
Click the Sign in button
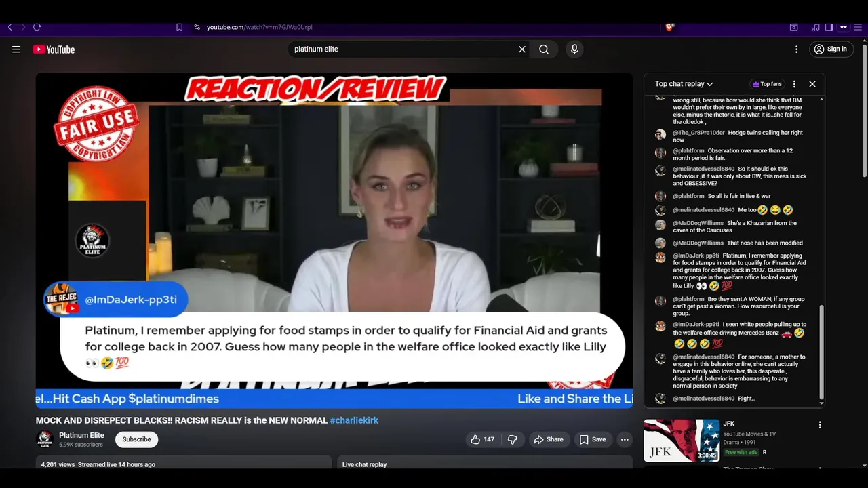point(831,49)
